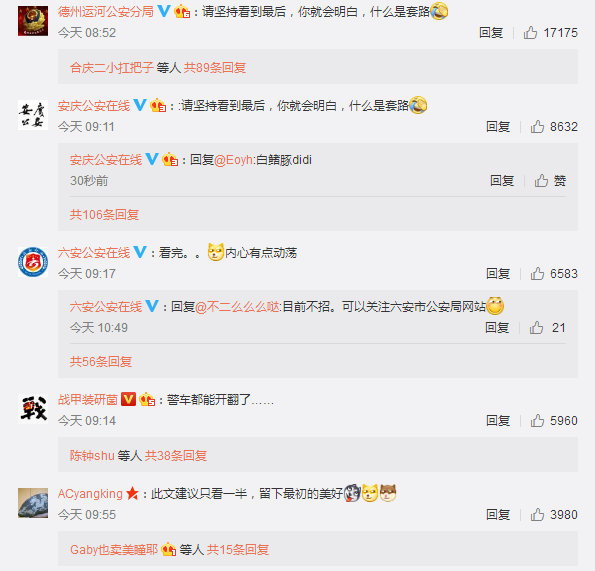
Task: Like the 六安公安在线 comment with 6583 likes
Action: [x=537, y=274]
